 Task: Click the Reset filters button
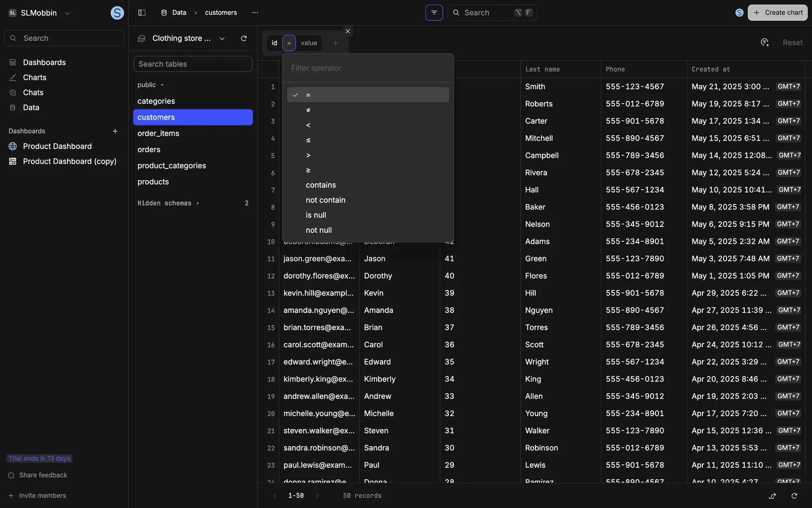click(x=792, y=42)
